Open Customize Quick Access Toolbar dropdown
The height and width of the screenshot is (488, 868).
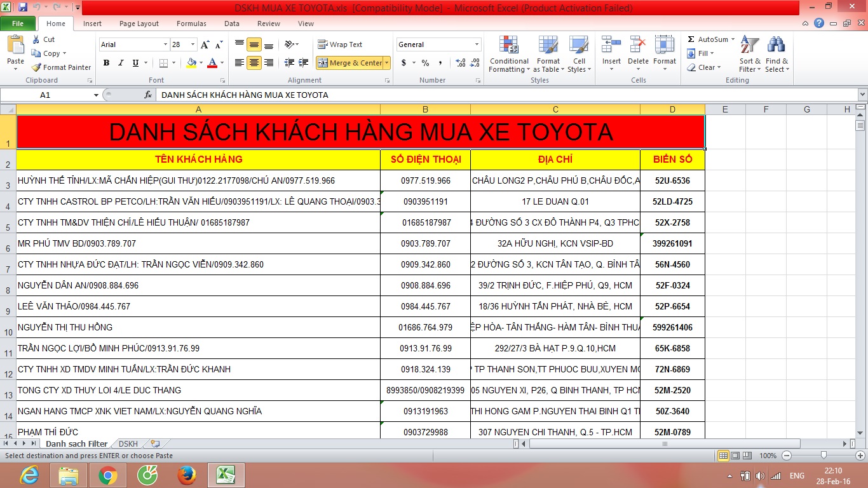coord(78,8)
